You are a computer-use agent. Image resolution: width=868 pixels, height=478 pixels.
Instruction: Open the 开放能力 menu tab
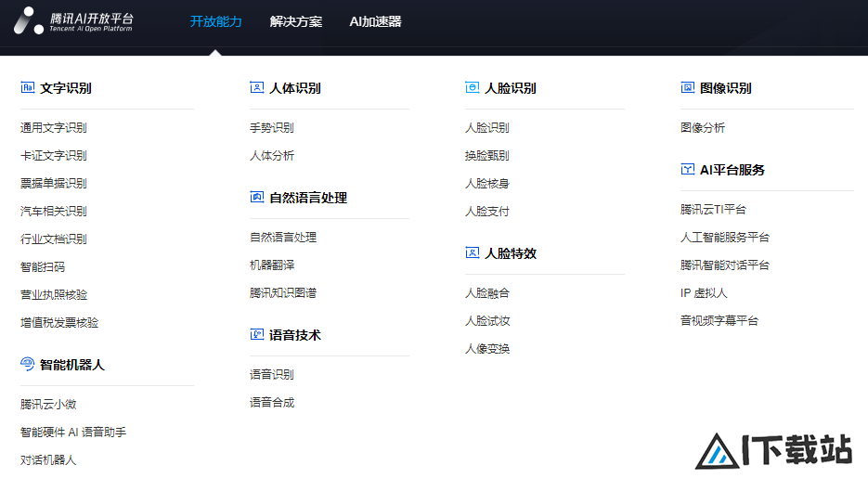click(x=216, y=21)
